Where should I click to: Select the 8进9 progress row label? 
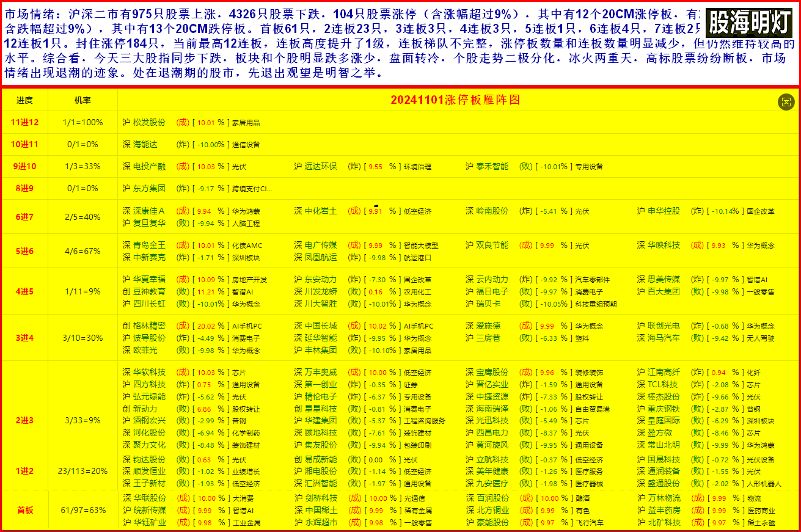click(24, 188)
